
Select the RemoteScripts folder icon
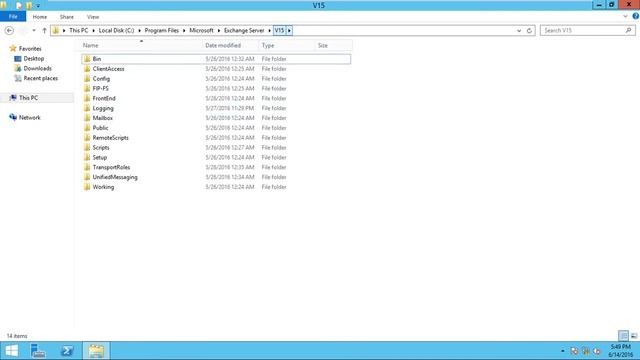[x=87, y=138]
